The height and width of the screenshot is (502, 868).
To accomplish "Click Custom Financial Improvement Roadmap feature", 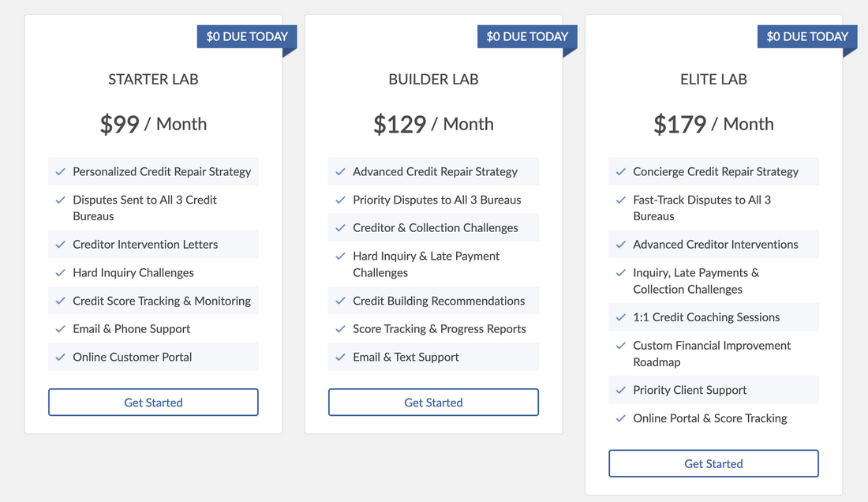I will coord(712,354).
